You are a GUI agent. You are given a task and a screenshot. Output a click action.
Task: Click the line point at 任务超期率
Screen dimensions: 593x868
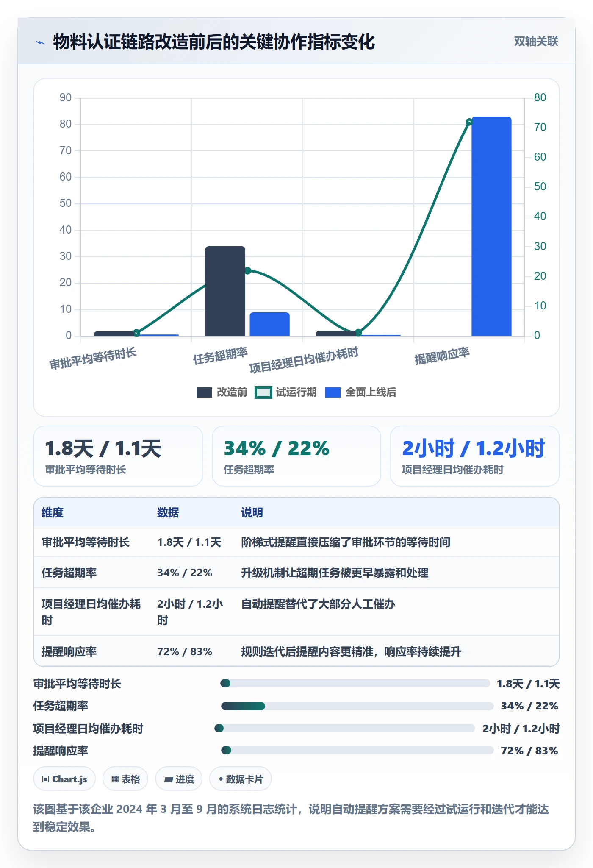248,270
